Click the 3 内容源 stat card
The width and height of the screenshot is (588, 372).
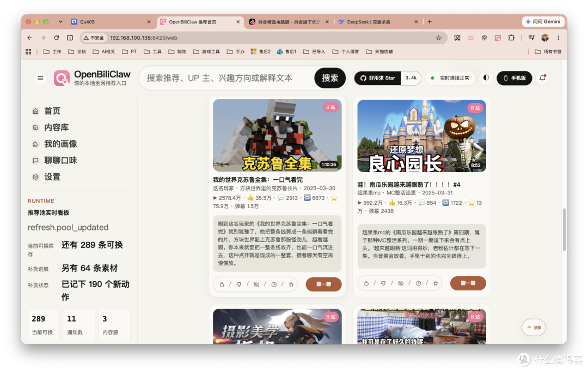(114, 325)
